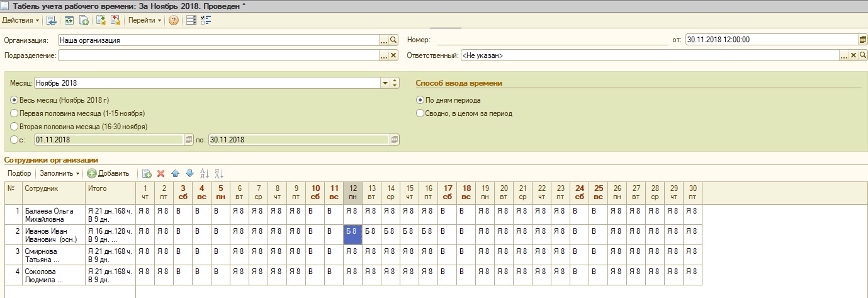Click the Подбор button
This screenshot has width=868, height=298.
pos(19,173)
